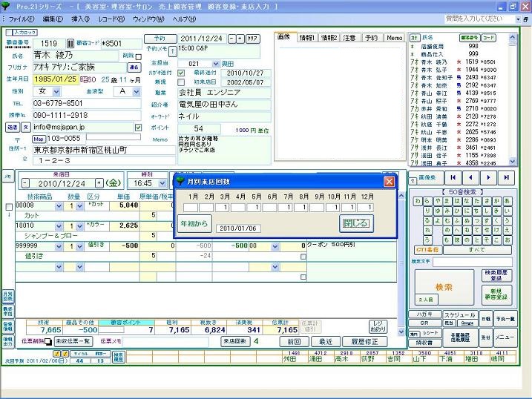Click the レジおわり button

pyautogui.click(x=378, y=326)
